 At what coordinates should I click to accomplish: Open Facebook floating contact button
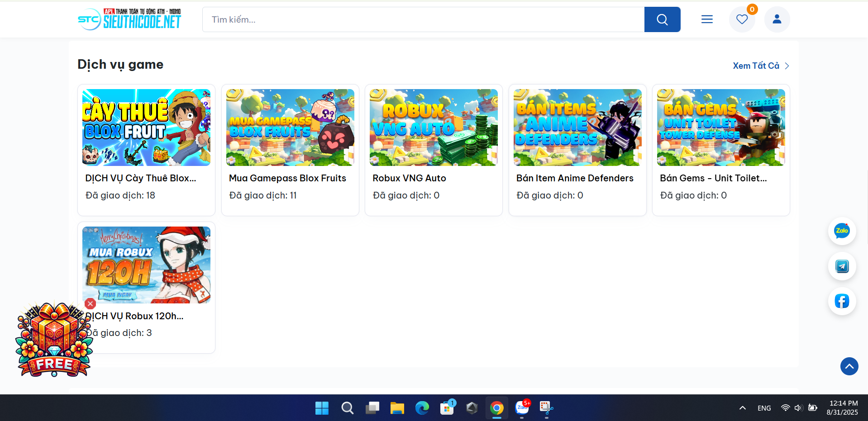pos(842,301)
